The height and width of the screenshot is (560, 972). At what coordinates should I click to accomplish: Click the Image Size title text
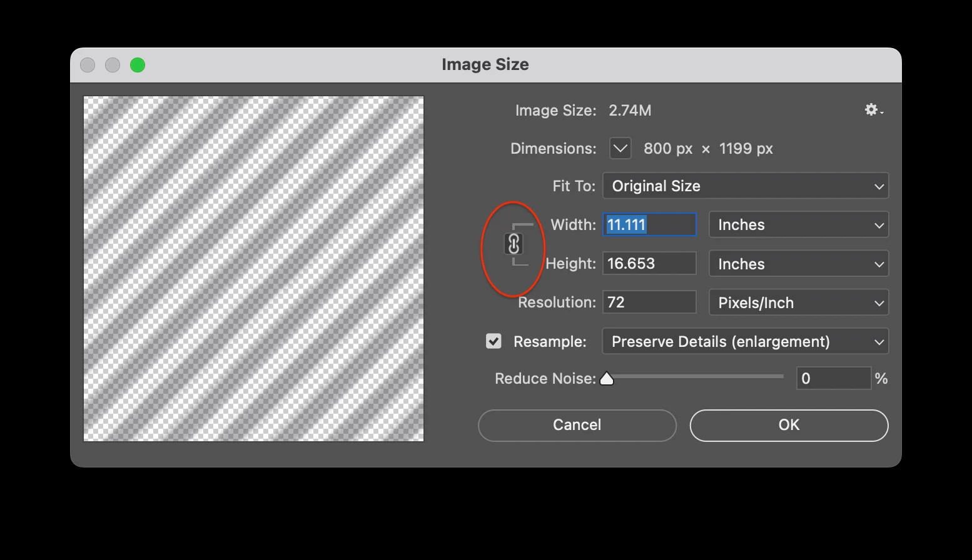point(485,64)
